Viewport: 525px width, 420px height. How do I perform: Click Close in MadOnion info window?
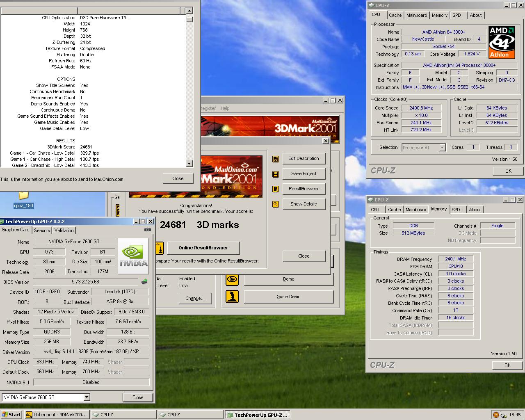tap(178, 178)
